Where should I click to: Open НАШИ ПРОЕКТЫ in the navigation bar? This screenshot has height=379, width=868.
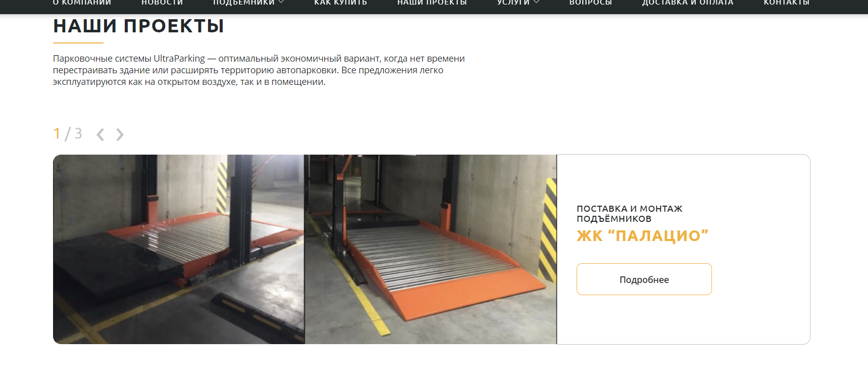pos(432,3)
